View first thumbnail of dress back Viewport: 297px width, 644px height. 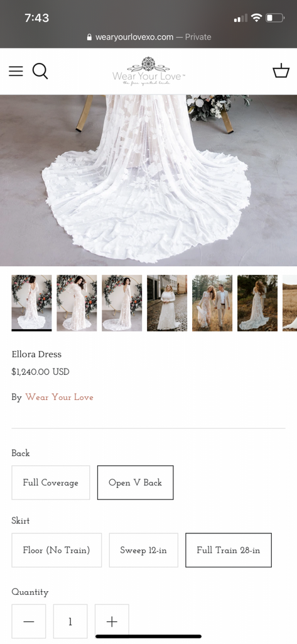point(31,303)
